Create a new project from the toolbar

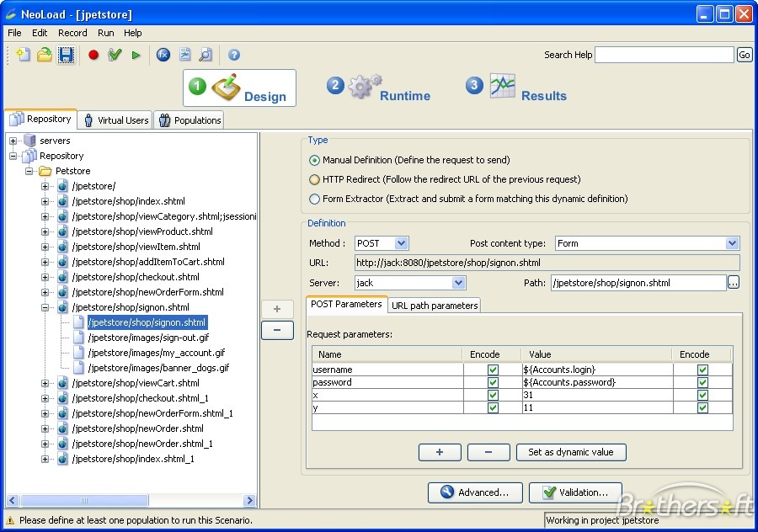23,55
